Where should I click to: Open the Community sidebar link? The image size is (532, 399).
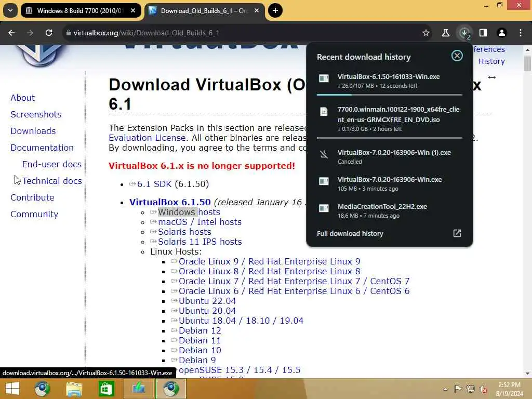(x=34, y=214)
